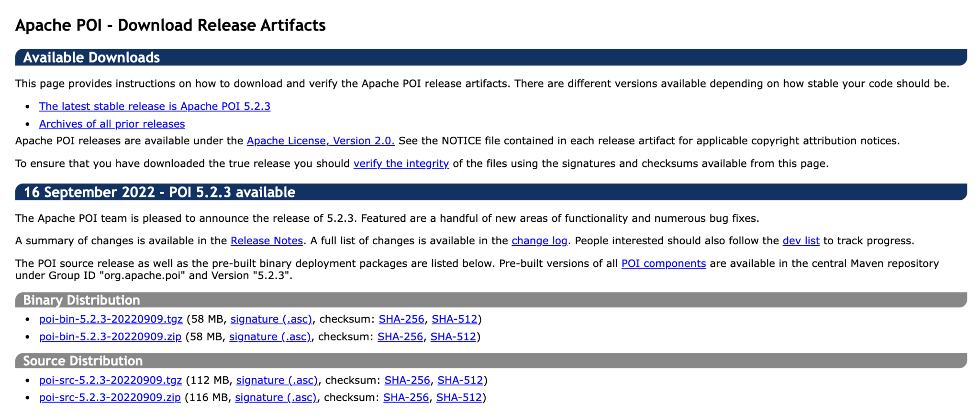Screen dimensions: 980x415
Task: Download poi-bin-5.2.3-20220909.tgz
Action: 111,319
